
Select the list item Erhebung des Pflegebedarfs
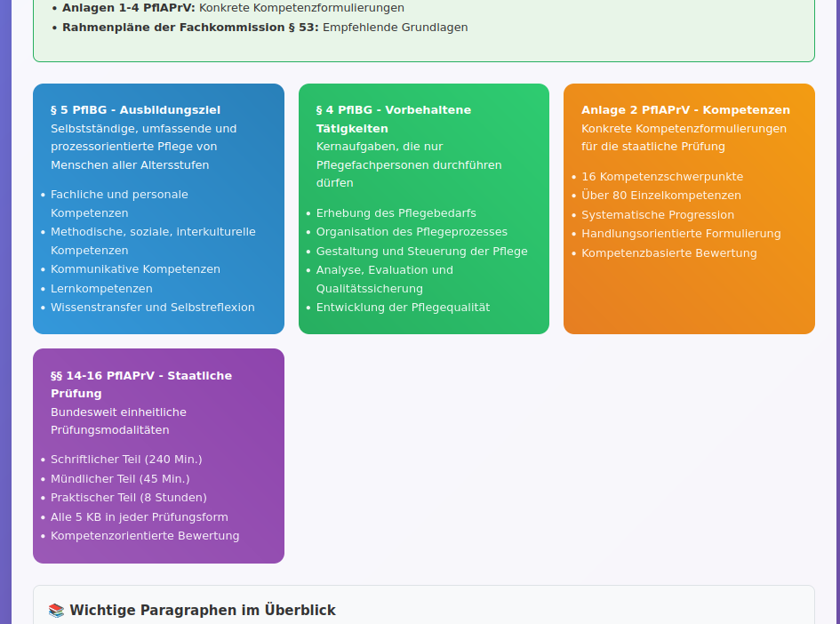[x=396, y=213]
